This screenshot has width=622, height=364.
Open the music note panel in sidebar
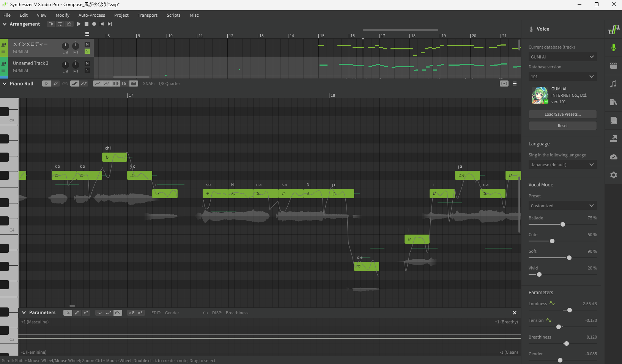(613, 84)
